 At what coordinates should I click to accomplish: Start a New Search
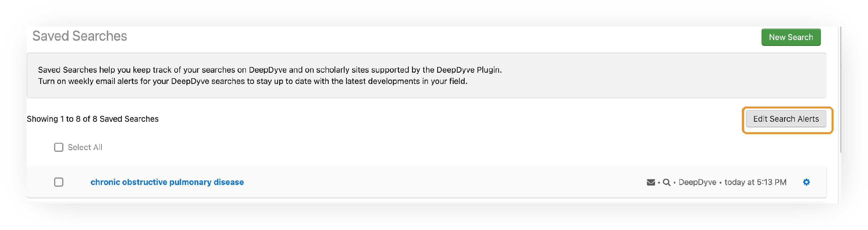[x=790, y=37]
